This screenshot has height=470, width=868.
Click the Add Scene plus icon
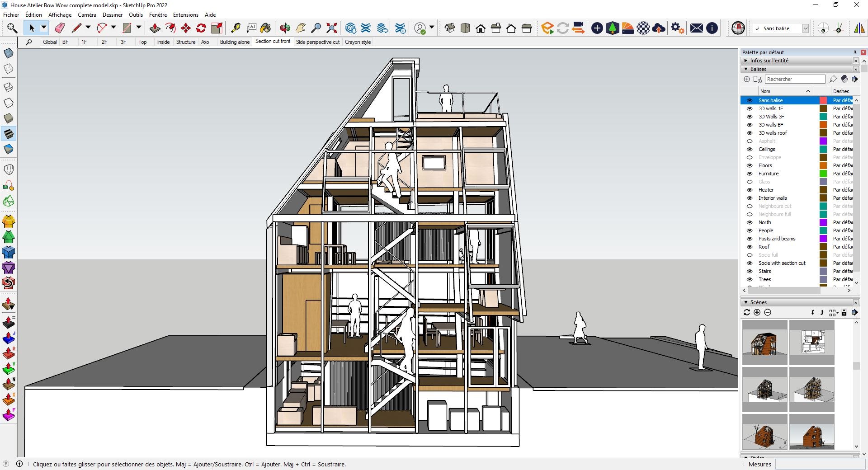pyautogui.click(x=757, y=312)
